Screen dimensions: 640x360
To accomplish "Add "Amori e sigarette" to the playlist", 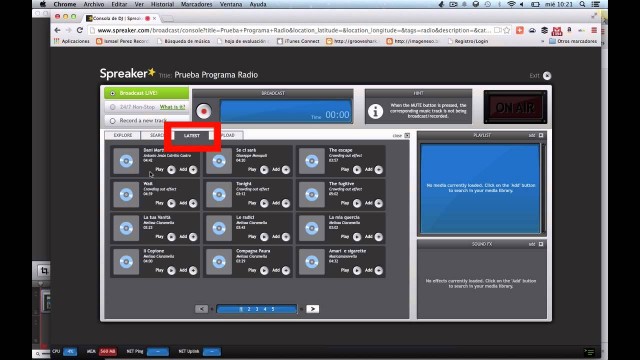I will [x=378, y=270].
